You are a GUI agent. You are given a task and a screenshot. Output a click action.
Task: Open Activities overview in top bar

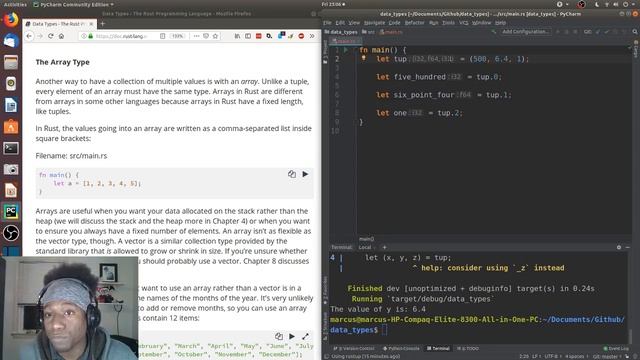pos(15,4)
